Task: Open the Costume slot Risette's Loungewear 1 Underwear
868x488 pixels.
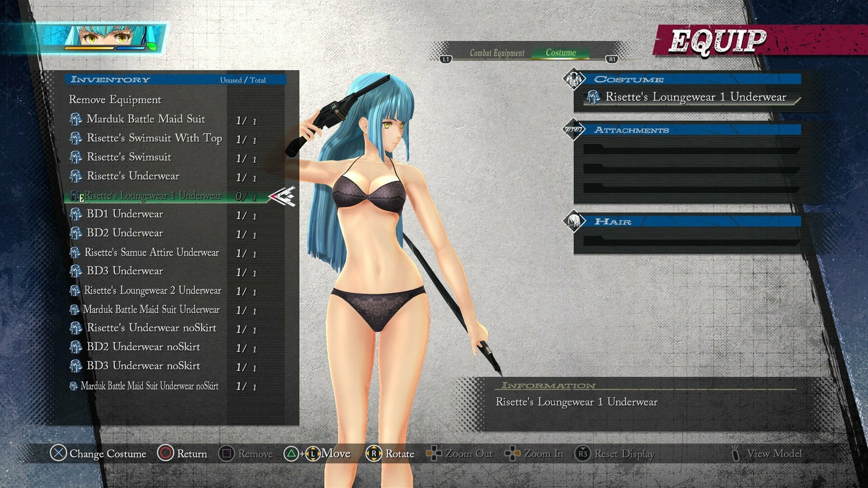Action: pyautogui.click(x=692, y=97)
